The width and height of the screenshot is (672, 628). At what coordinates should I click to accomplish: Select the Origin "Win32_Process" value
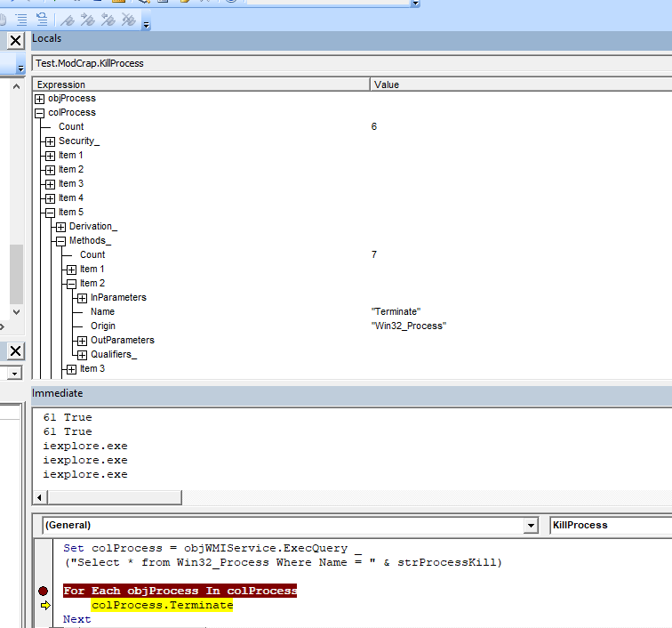[x=408, y=326]
